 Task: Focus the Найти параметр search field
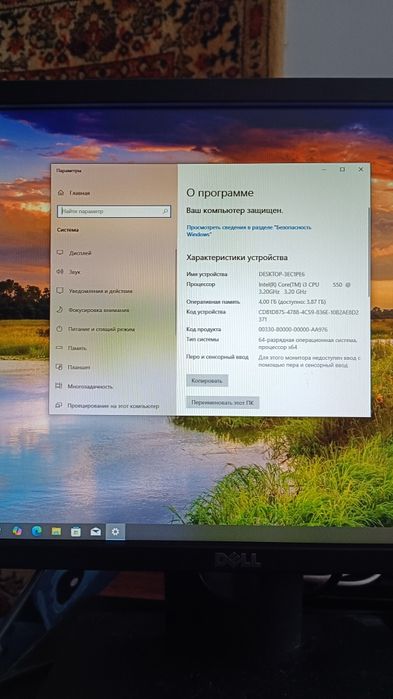coord(114,211)
